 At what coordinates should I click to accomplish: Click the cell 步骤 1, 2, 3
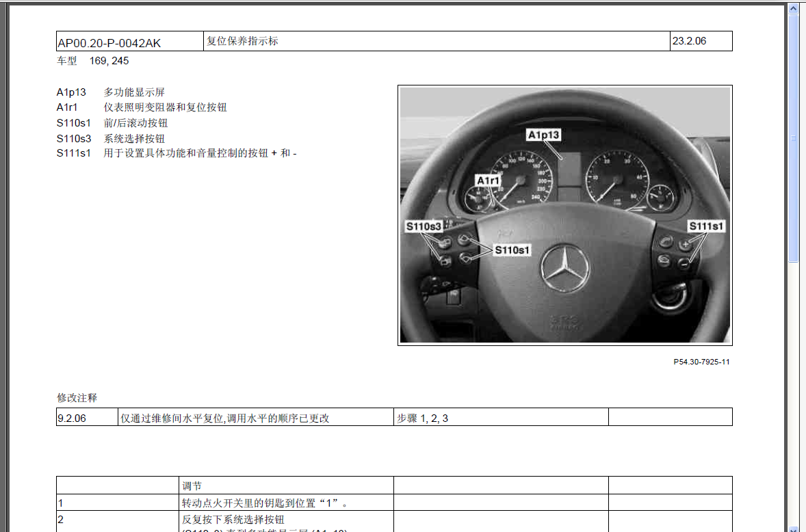(501, 417)
